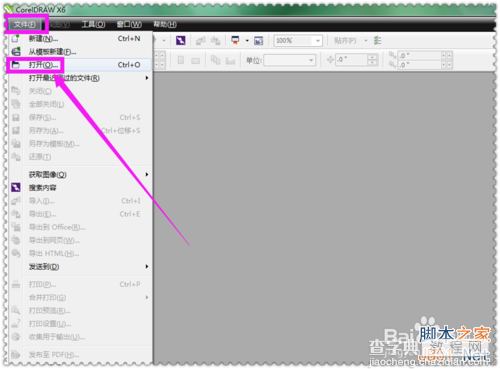Click the Options checklist icon beside 贴齐
Image resolution: width=500 pixels, height=369 pixels.
pyautogui.click(x=377, y=41)
